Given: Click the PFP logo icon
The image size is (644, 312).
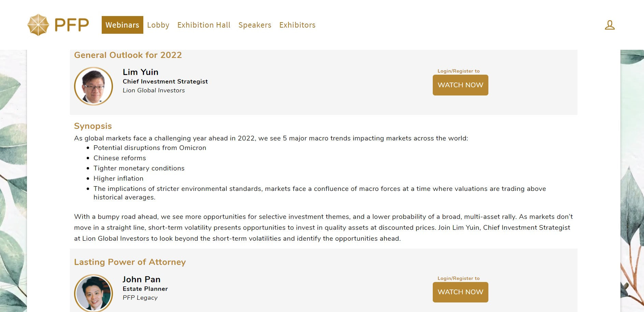Looking at the screenshot, I should [38, 25].
